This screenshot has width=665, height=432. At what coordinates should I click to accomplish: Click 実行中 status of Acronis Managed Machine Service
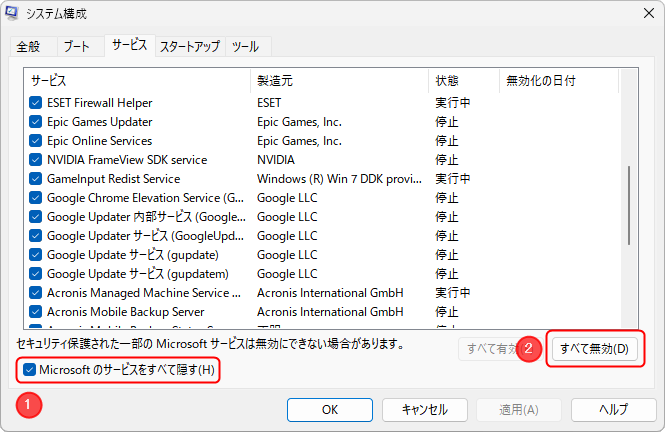click(453, 293)
